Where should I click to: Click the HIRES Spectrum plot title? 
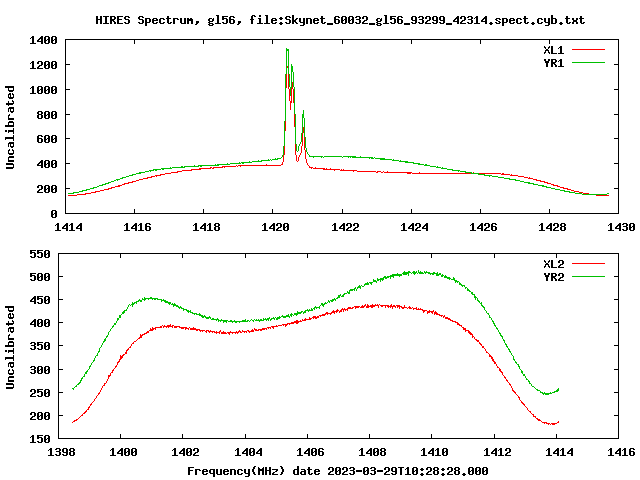pos(340,20)
